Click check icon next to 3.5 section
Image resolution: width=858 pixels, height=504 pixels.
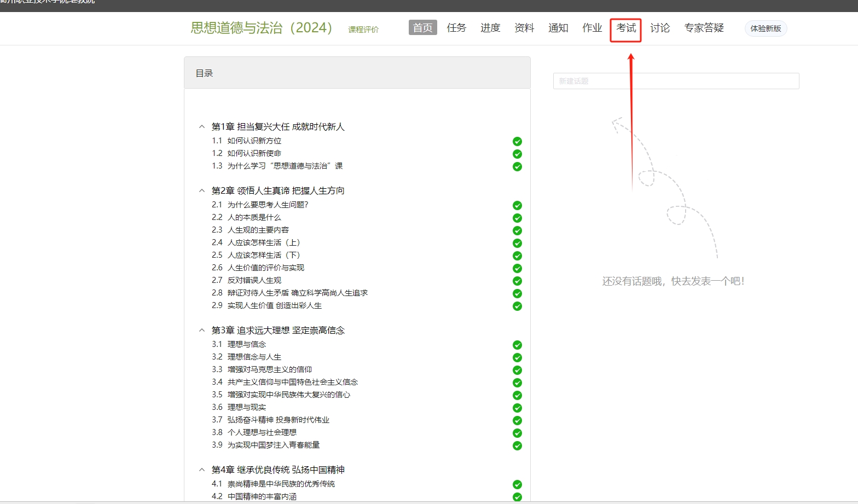pos(517,395)
